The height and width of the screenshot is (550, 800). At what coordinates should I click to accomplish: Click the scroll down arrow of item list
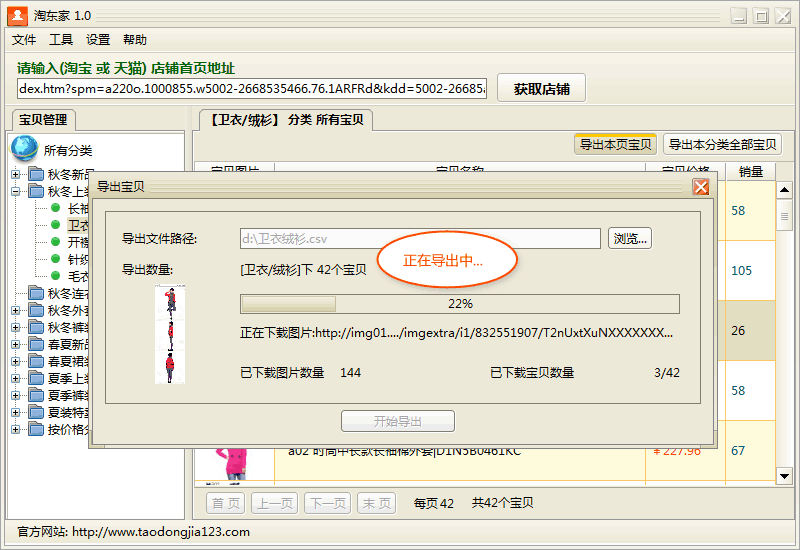(x=784, y=477)
